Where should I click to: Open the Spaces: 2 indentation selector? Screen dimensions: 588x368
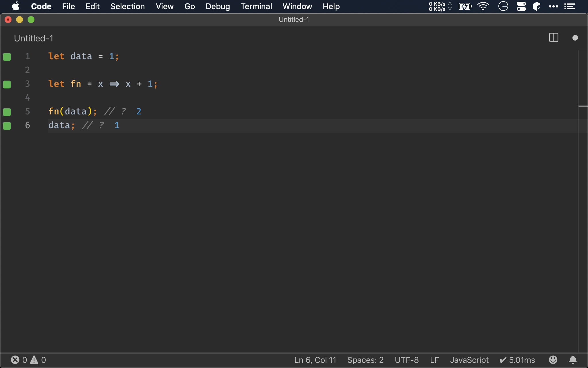pos(365,360)
